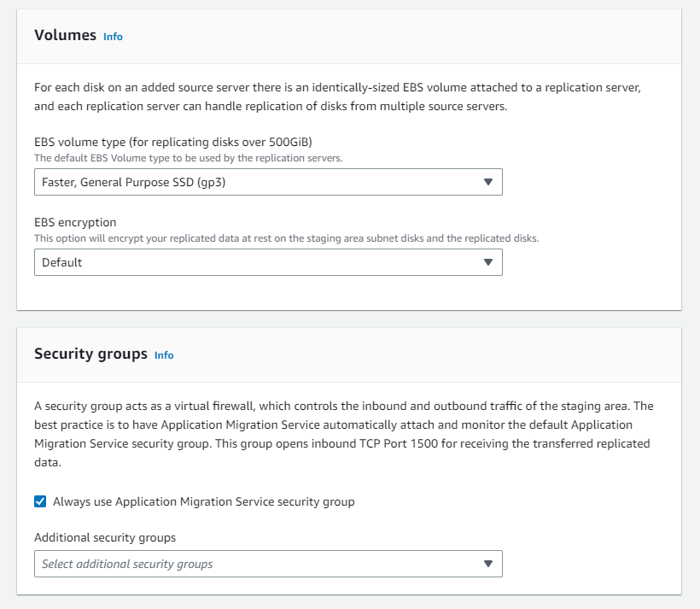Open the Info link beside Volumes heading

click(x=113, y=37)
